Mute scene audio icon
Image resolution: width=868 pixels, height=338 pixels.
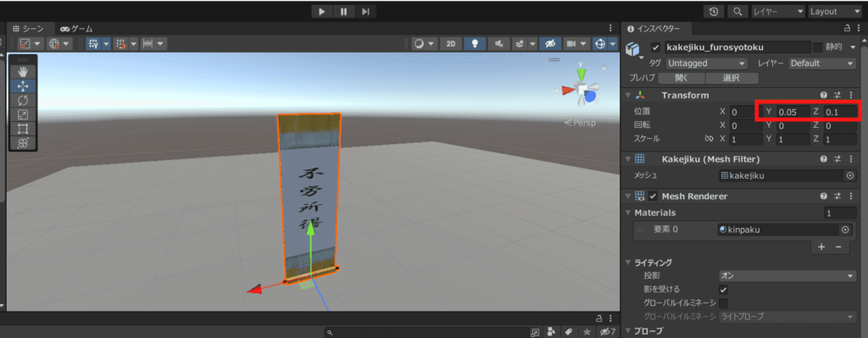(x=498, y=44)
